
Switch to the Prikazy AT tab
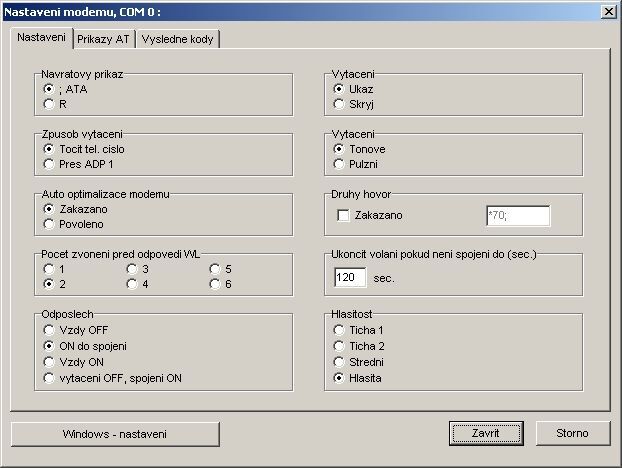[x=104, y=39]
